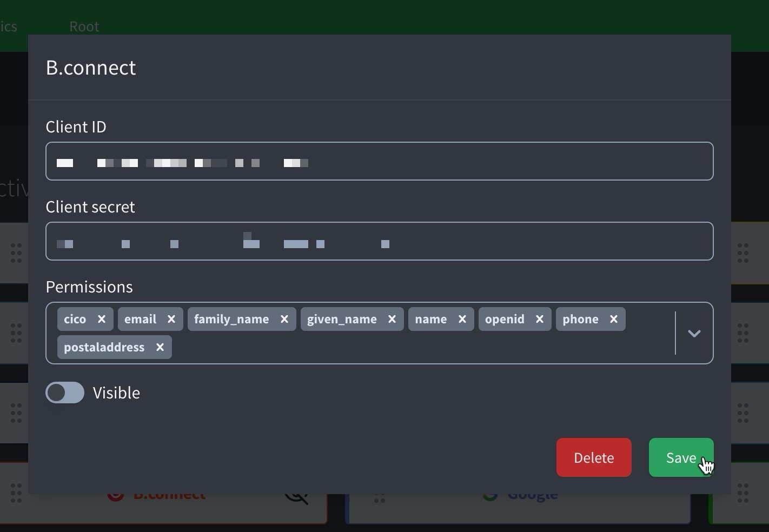Remove the phone permission tag

[x=614, y=319]
